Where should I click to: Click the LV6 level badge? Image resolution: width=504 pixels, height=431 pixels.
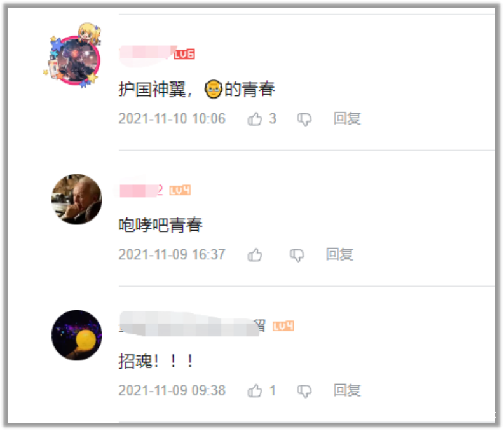[184, 54]
